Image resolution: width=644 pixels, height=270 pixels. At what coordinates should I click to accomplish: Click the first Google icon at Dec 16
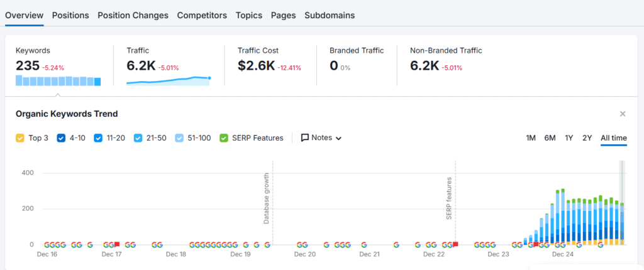[x=47, y=245]
